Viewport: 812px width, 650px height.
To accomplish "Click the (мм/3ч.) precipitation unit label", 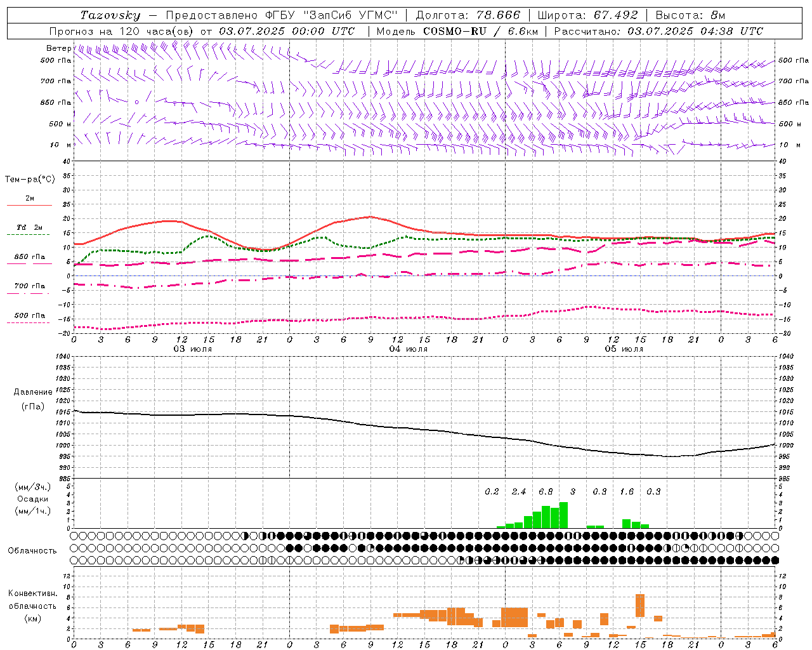I will [32, 487].
